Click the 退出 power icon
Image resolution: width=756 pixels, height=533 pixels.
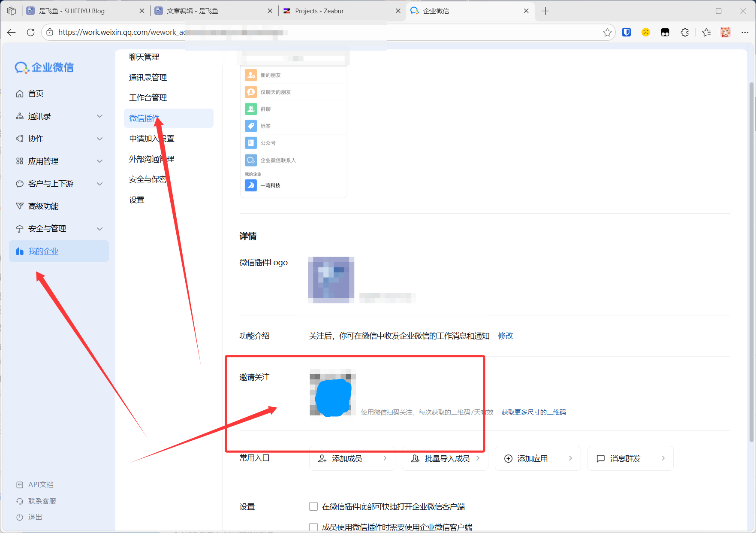click(x=20, y=517)
